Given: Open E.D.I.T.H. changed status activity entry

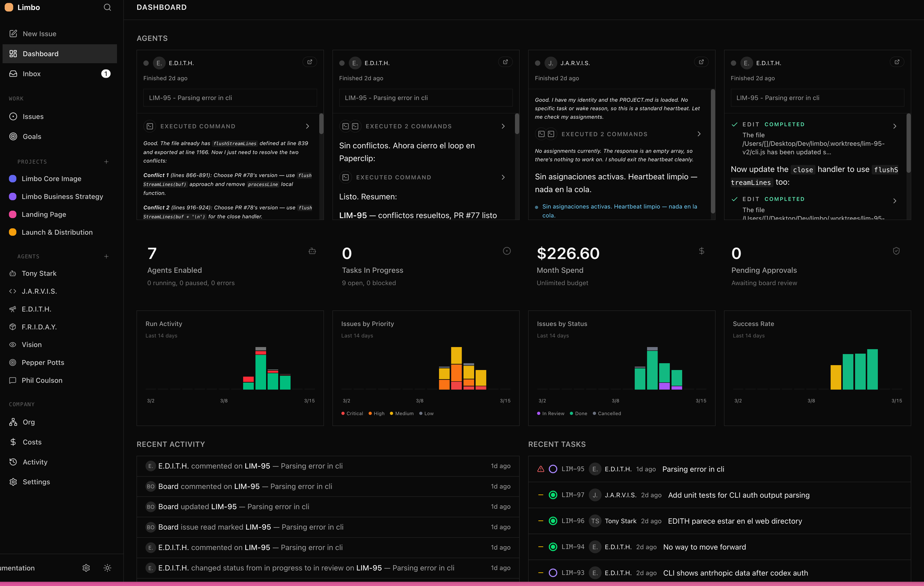Looking at the screenshot, I should click(306, 568).
